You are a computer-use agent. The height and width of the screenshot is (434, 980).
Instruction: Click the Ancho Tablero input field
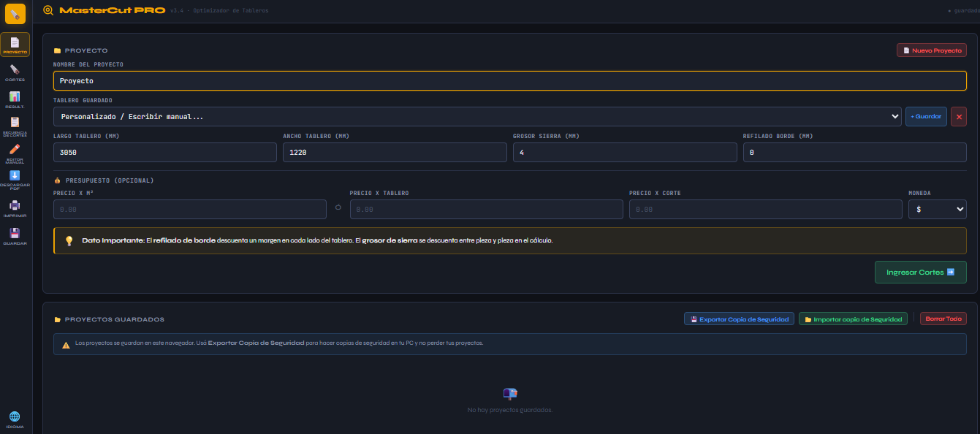pos(395,152)
